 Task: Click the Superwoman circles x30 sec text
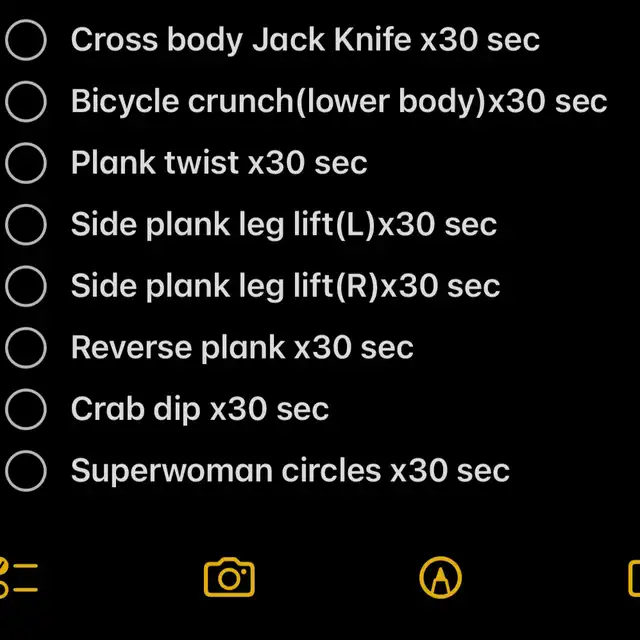point(290,471)
